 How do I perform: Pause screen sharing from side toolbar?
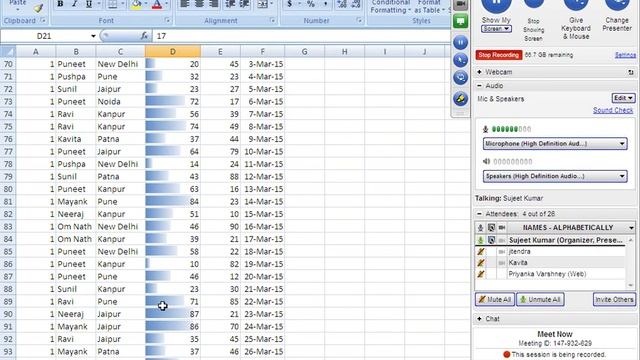(x=460, y=42)
